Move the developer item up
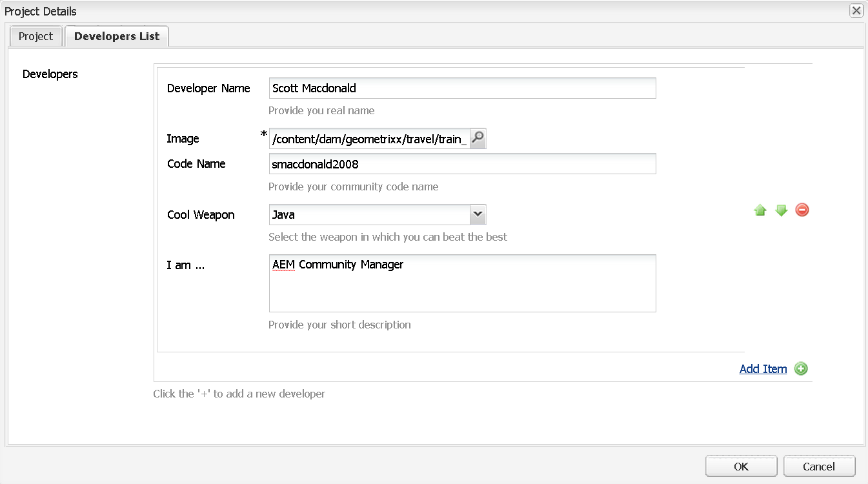868x484 pixels. (x=760, y=210)
